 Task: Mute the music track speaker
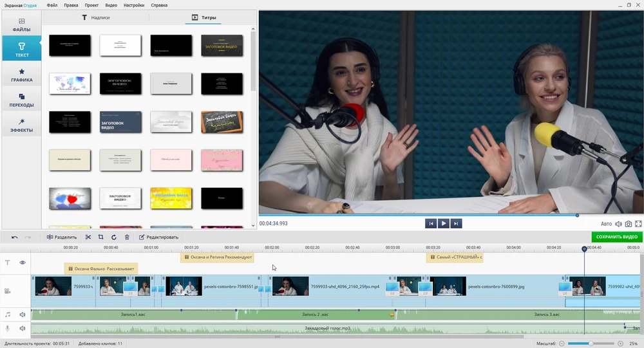tap(23, 315)
